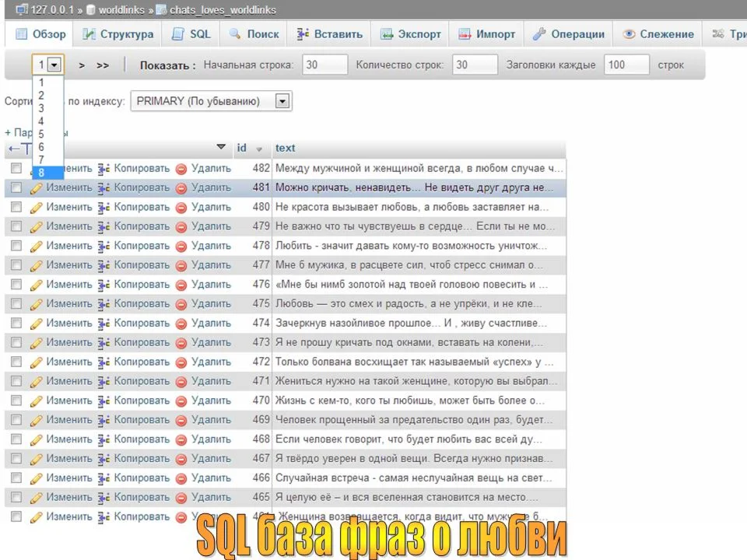747x560 pixels.
Task: Click the red delete icon in row 465
Action: (181, 498)
